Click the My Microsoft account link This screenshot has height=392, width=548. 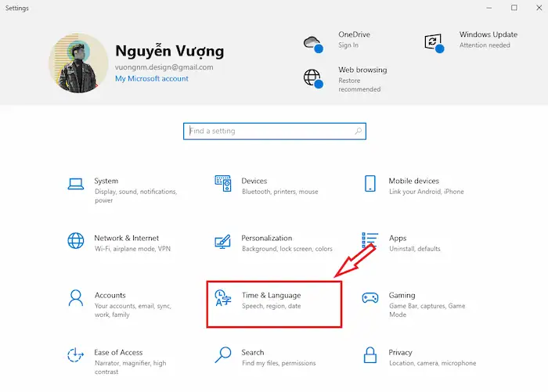151,79
